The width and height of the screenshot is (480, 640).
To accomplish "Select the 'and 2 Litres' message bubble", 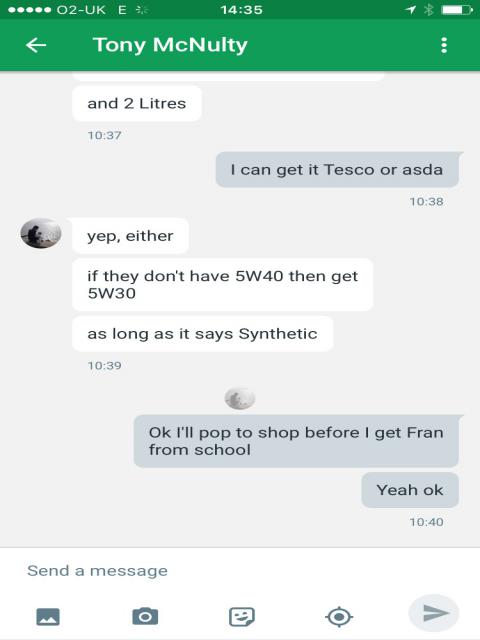I will [x=137, y=103].
